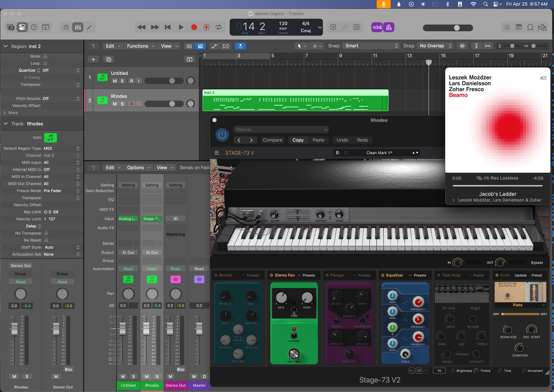
Task: Open the Edit menu in tracks area
Action: [x=113, y=46]
